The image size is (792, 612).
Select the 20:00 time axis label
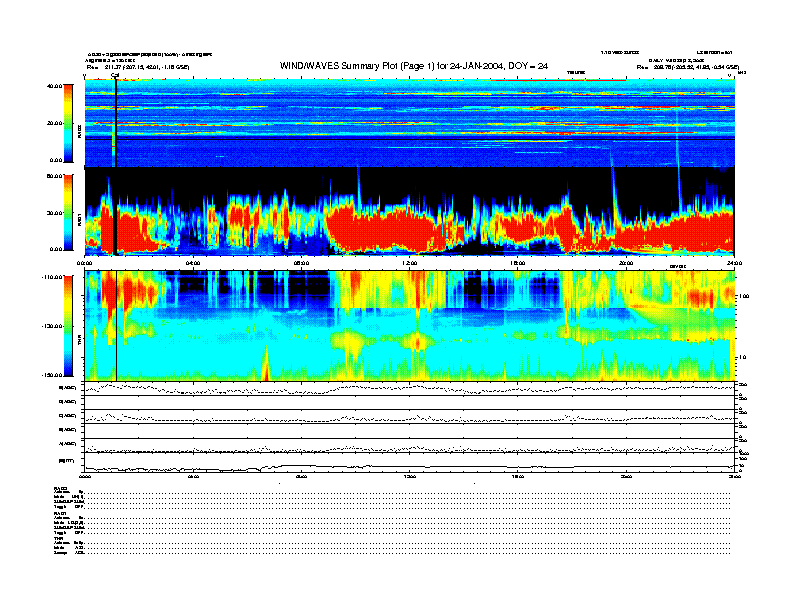tap(626, 264)
